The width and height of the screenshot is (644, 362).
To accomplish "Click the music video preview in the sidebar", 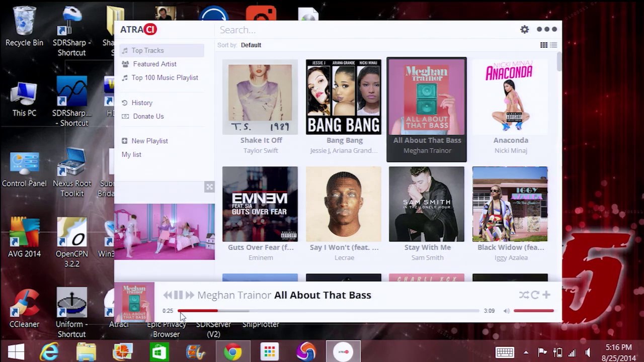I will tap(165, 231).
